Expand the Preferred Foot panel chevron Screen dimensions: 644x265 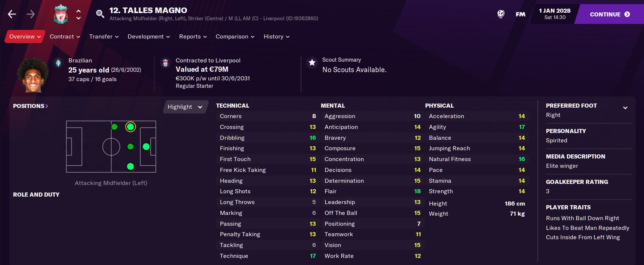(625, 108)
